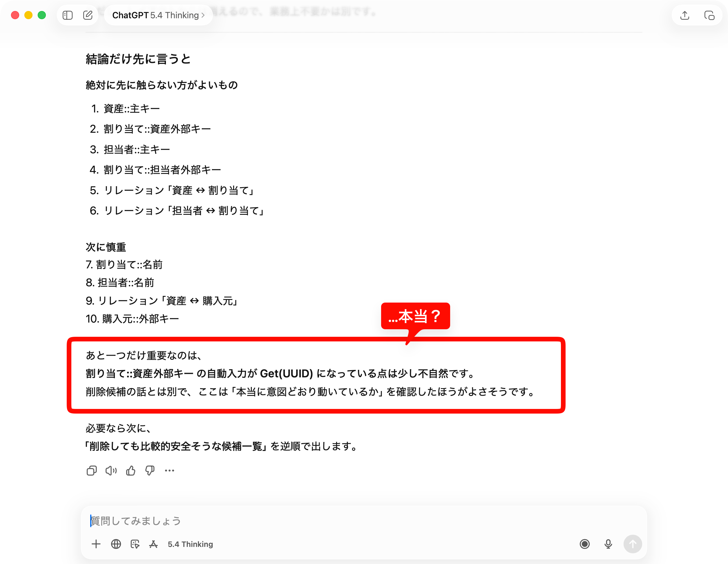
Task: Give the response a thumbs up
Action: [x=131, y=470]
